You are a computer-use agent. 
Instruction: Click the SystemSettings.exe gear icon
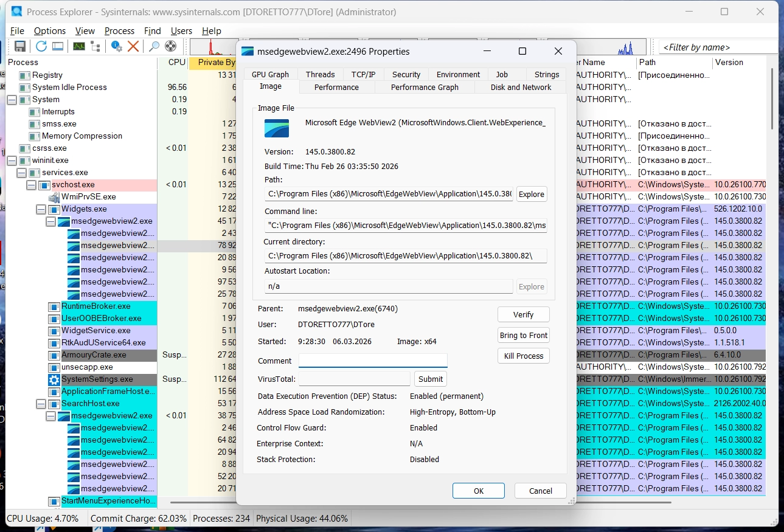pyautogui.click(x=54, y=379)
